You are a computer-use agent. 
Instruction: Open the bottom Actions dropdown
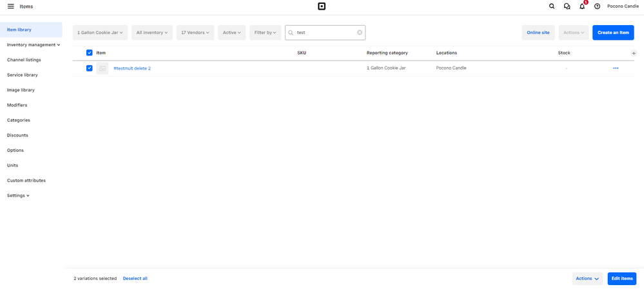587,279
